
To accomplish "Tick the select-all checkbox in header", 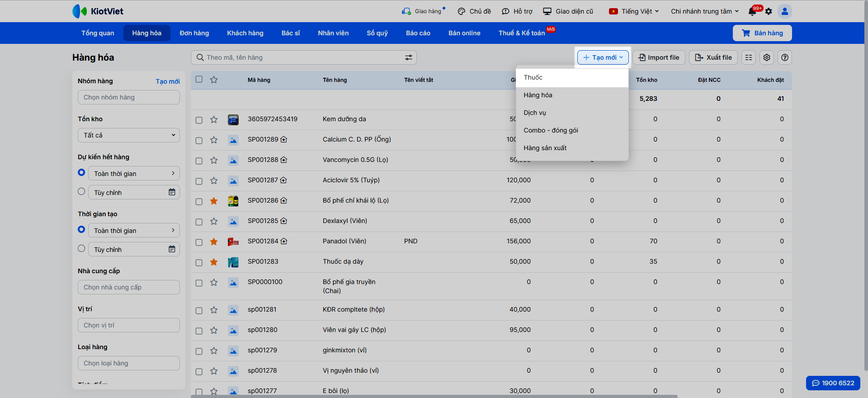I will click(x=199, y=80).
